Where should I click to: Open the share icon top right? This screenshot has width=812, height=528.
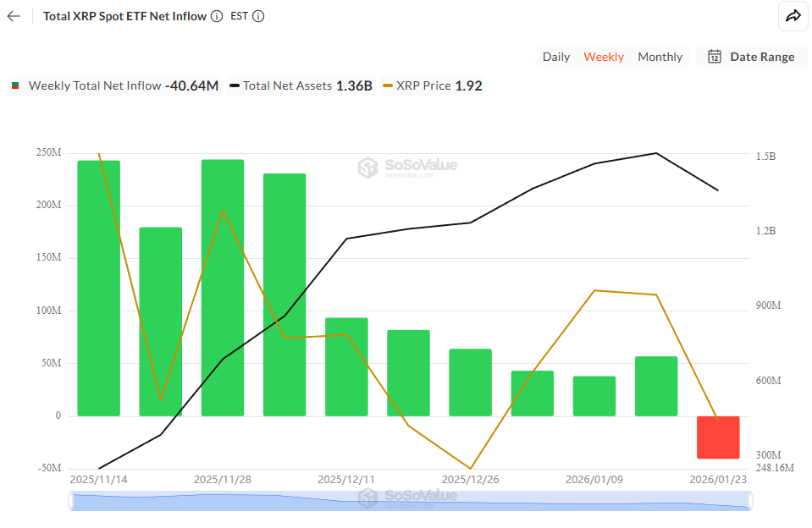click(793, 15)
